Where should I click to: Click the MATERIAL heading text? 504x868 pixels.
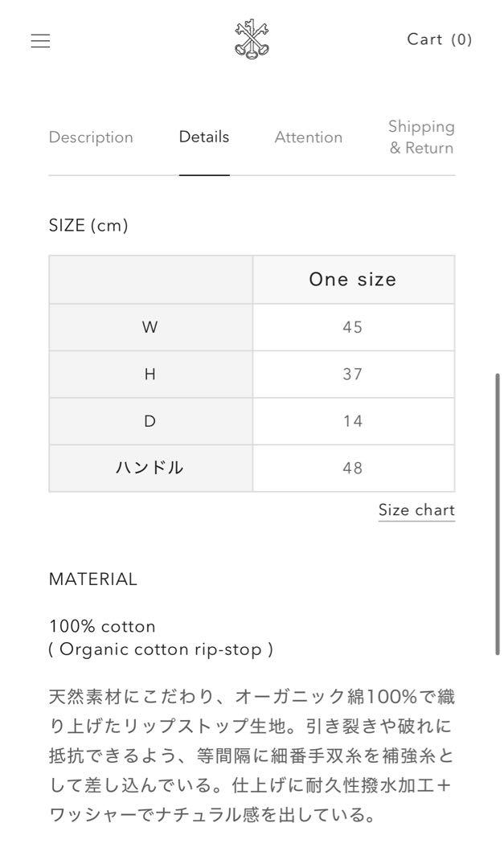[x=93, y=579]
